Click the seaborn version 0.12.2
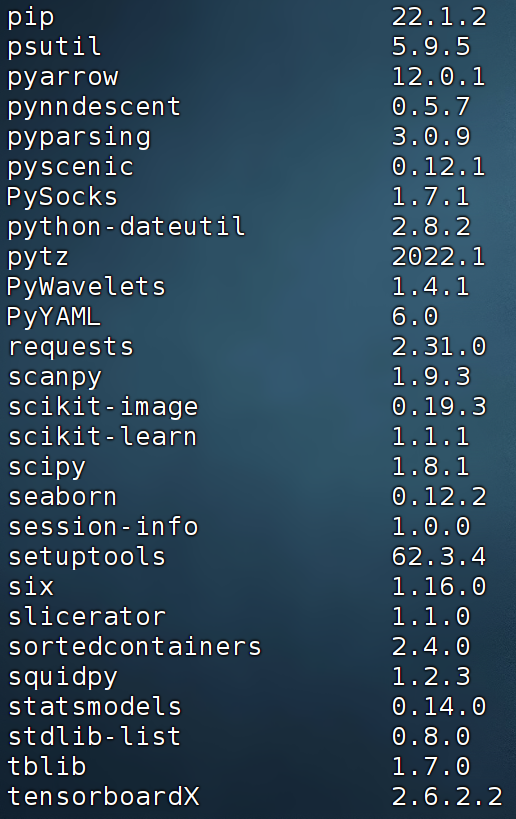The height and width of the screenshot is (819, 516). pyautogui.click(x=439, y=497)
